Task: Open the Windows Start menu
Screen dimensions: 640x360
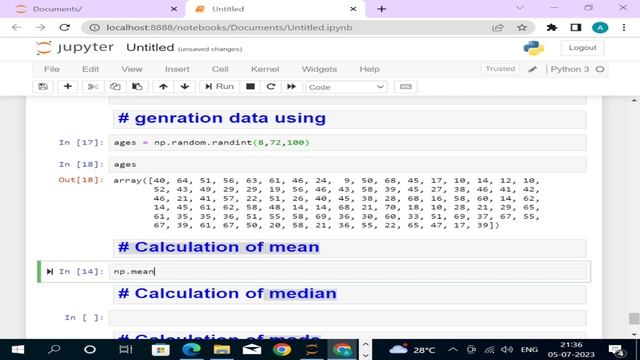Action: tap(18, 350)
